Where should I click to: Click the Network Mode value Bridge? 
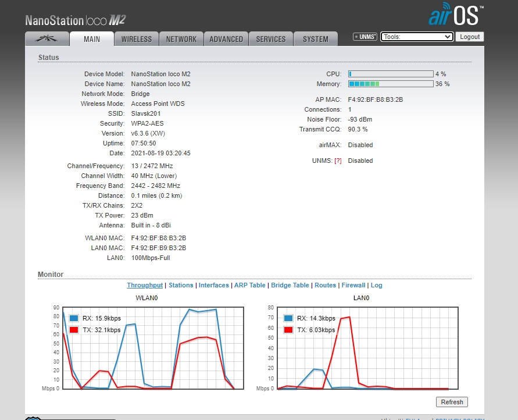[141, 94]
